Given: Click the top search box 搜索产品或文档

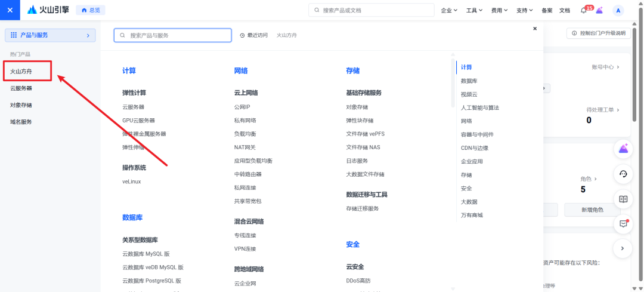Looking at the screenshot, I should tap(371, 10).
